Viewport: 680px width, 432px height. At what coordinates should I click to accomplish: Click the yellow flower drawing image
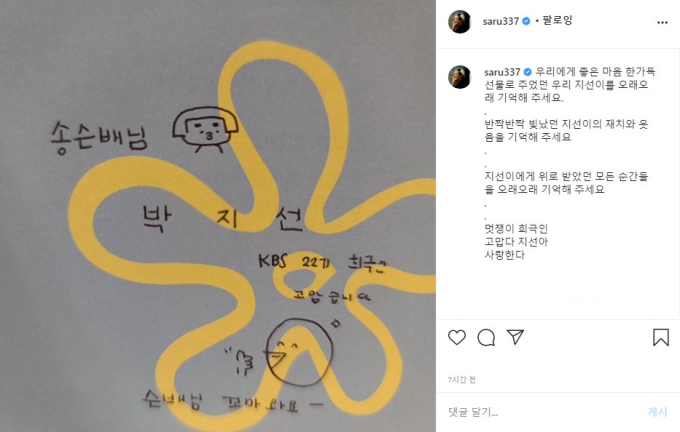(218, 216)
